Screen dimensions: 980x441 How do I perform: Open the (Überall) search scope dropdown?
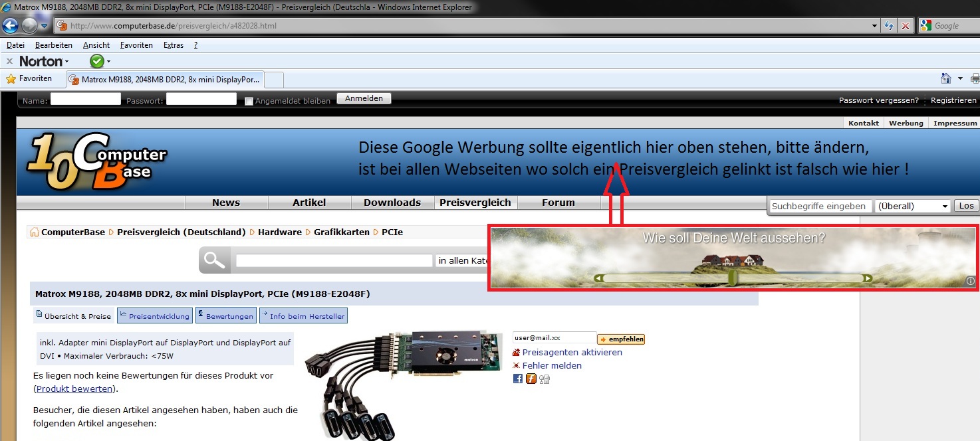(x=913, y=206)
